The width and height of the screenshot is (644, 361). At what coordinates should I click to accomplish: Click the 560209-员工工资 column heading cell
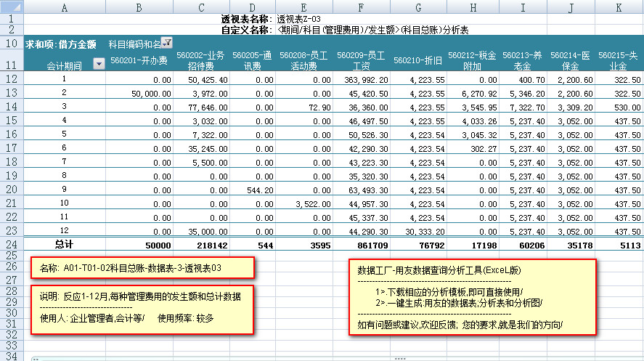361,60
